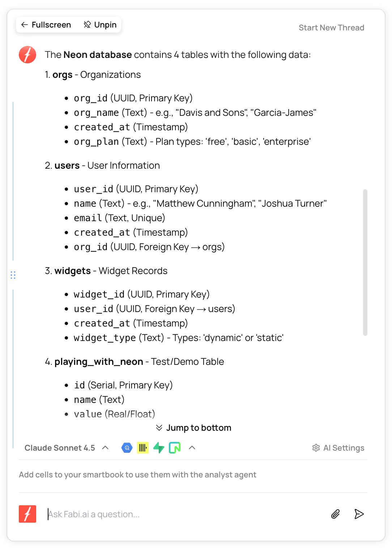Click the Neon database icon
Image resolution: width=392 pixels, height=548 pixels.
pyautogui.click(x=175, y=448)
